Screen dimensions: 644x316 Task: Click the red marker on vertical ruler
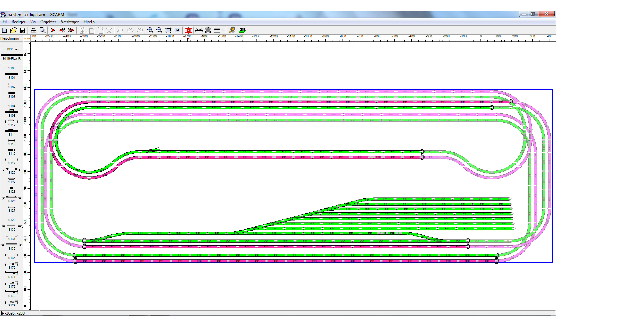point(28,272)
